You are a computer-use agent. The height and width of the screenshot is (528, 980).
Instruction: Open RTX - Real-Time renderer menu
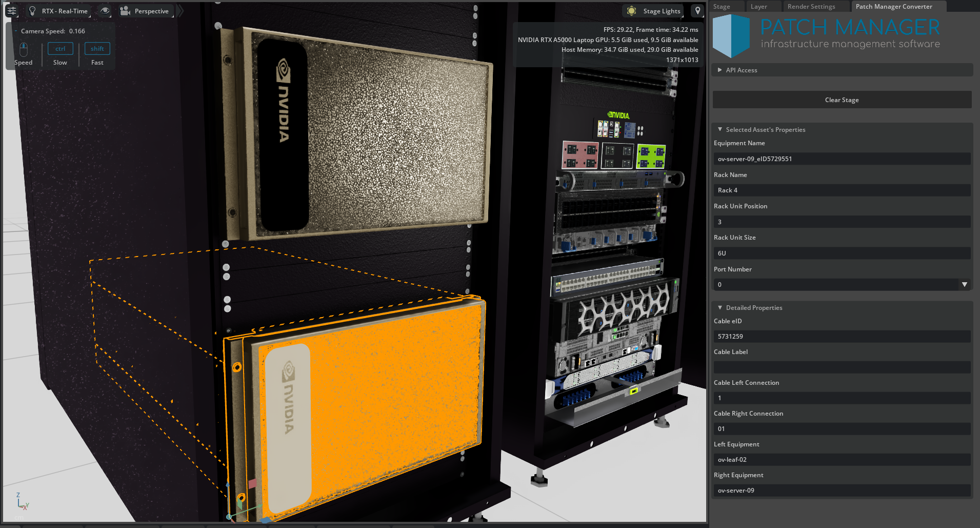click(x=65, y=11)
